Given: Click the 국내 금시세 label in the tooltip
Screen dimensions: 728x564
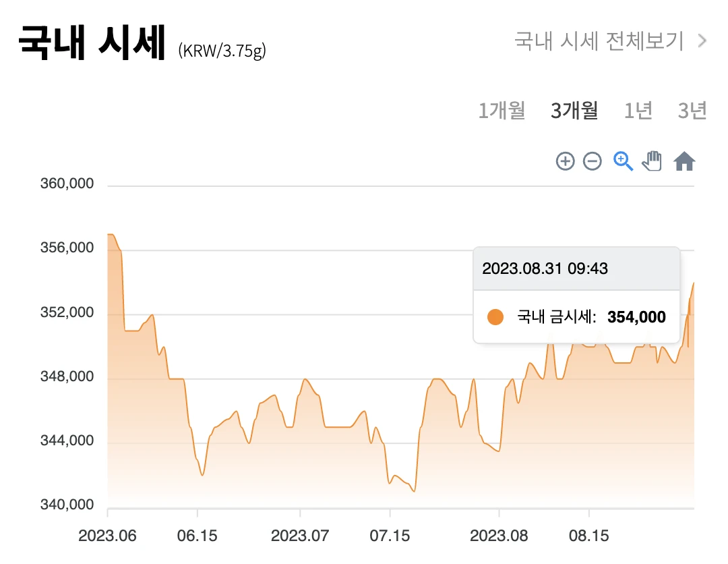Looking at the screenshot, I should [553, 316].
